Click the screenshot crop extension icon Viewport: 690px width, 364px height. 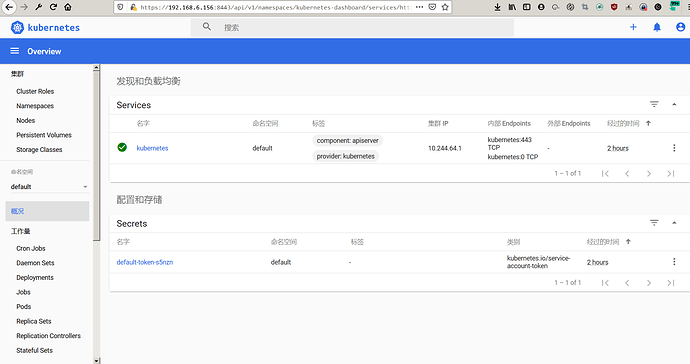pos(585,7)
